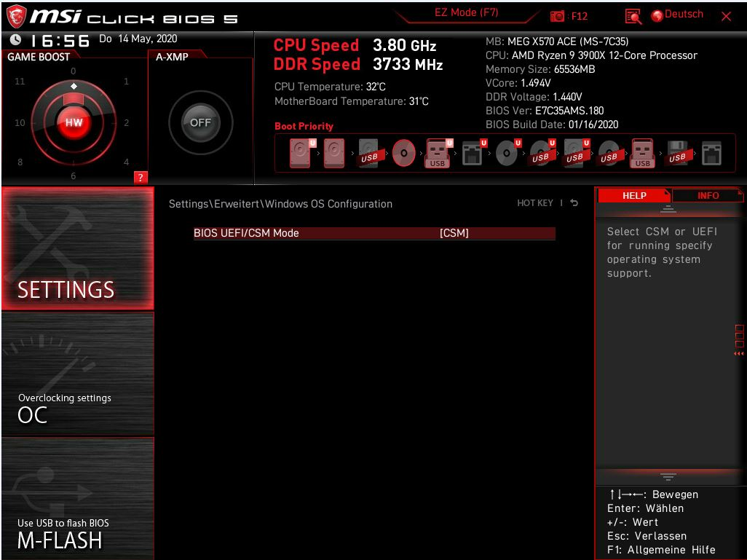747x560 pixels.
Task: Switch to the HELP tab
Action: [x=634, y=195]
